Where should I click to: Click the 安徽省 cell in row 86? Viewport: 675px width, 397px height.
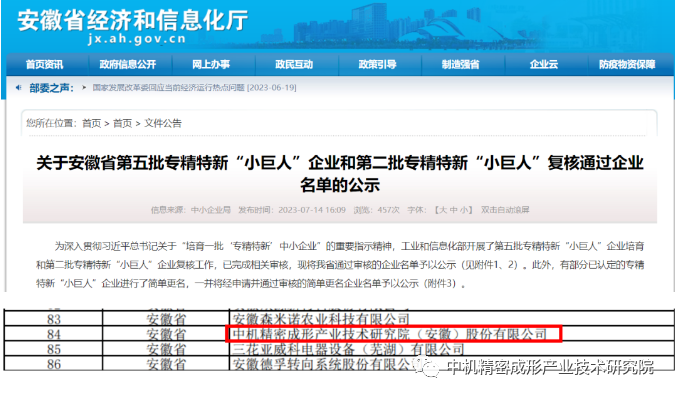166,364
